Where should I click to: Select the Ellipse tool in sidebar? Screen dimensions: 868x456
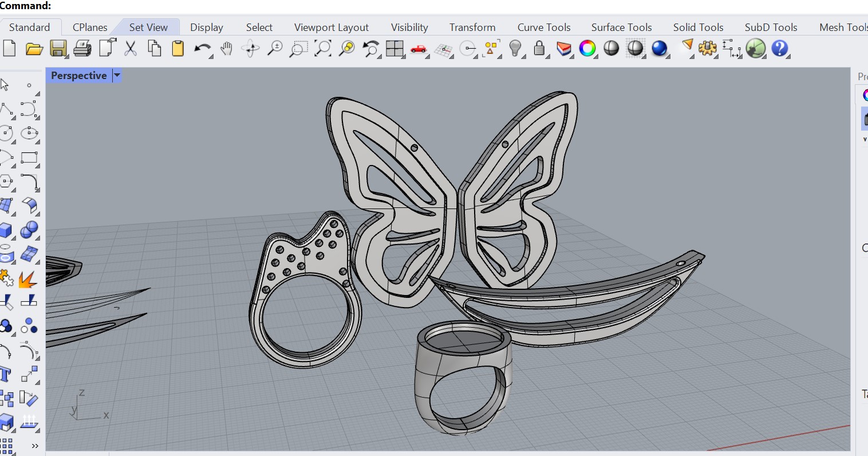click(29, 133)
